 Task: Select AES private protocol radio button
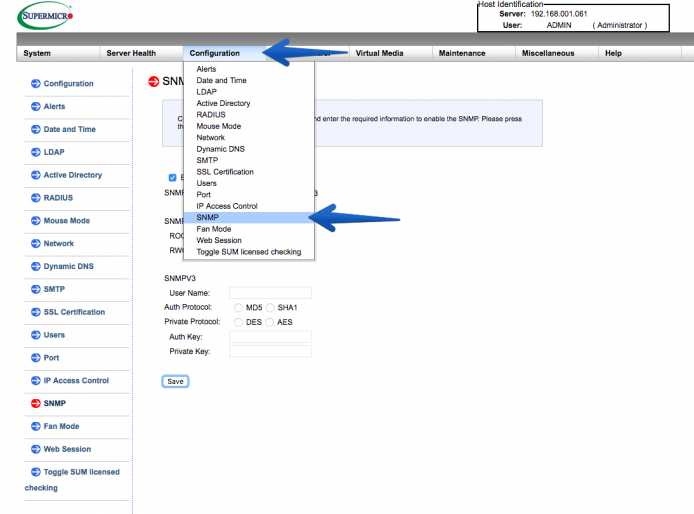270,322
